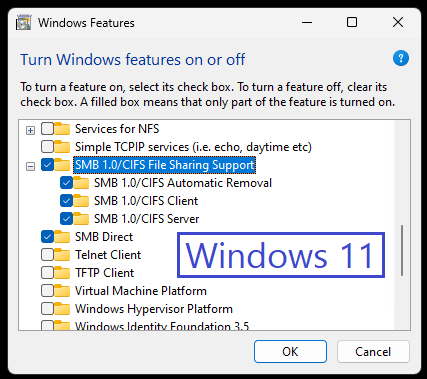Select the Telnet Client label
Screen dimensions: 427x379
coord(108,255)
